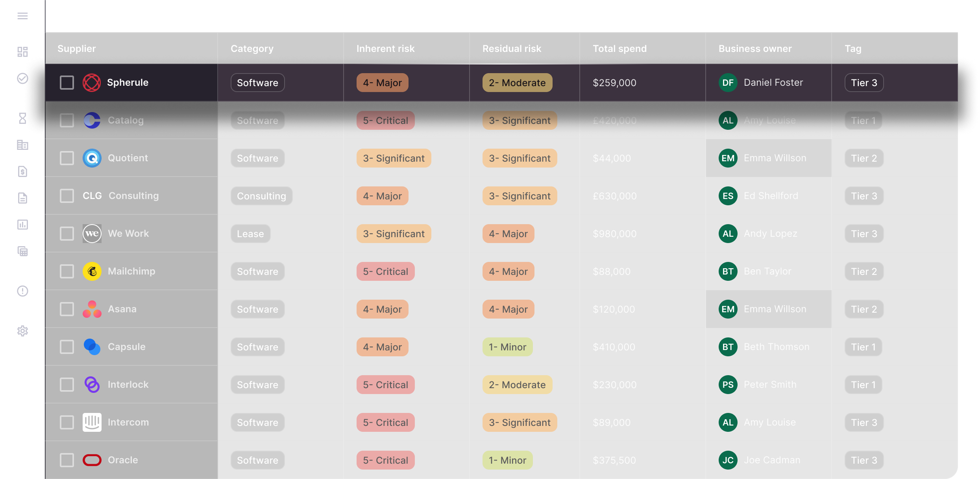980x479 pixels.
Task: Click the Asana three-dot logo
Action: click(x=92, y=309)
